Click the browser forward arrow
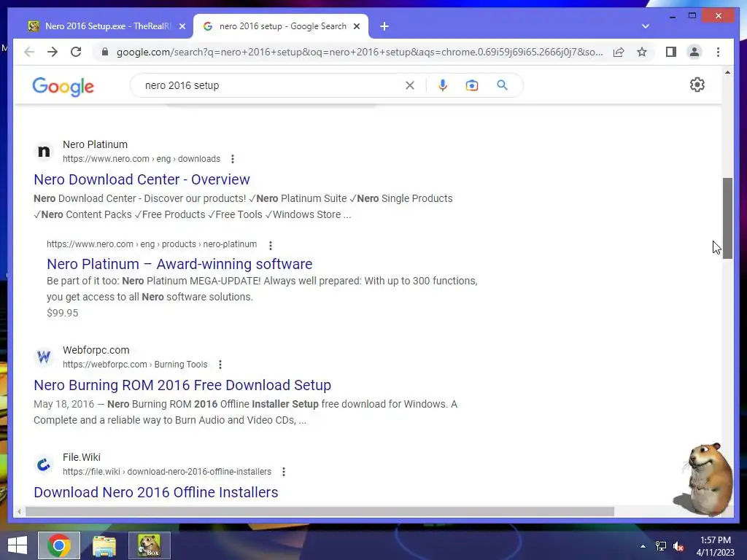 53,52
